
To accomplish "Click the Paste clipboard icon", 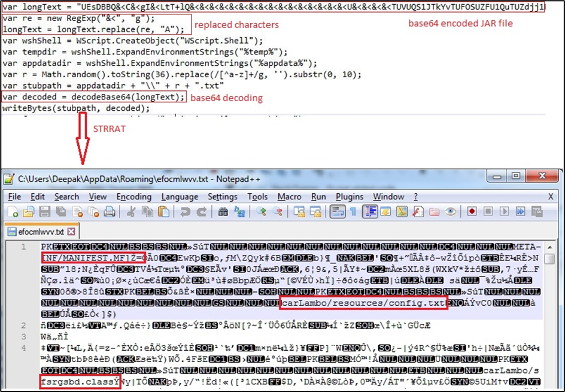I will (x=163, y=211).
